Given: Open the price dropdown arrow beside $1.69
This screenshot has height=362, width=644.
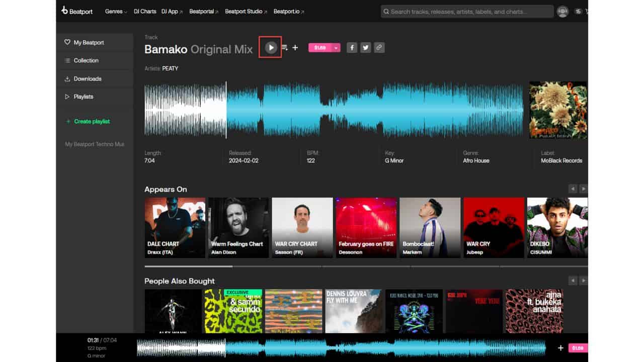Looking at the screenshot, I should 337,48.
